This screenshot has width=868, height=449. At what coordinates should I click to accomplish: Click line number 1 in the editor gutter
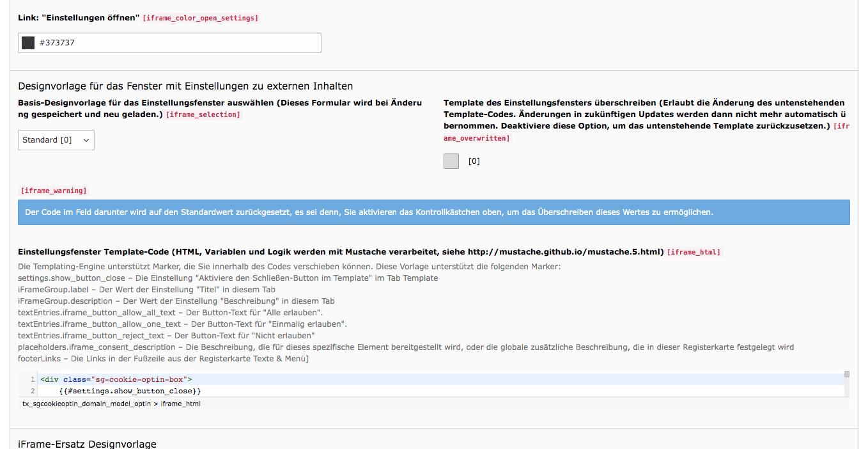pyautogui.click(x=32, y=379)
